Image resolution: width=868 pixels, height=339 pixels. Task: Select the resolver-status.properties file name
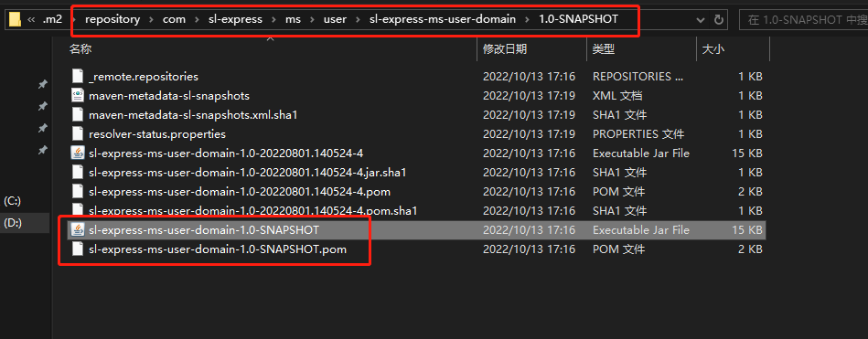[157, 133]
